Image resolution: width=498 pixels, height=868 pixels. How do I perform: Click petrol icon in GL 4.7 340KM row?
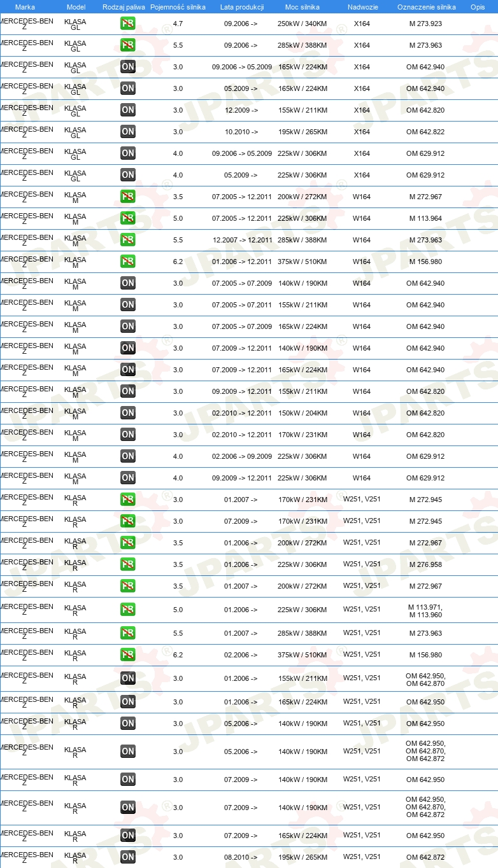coord(128,24)
